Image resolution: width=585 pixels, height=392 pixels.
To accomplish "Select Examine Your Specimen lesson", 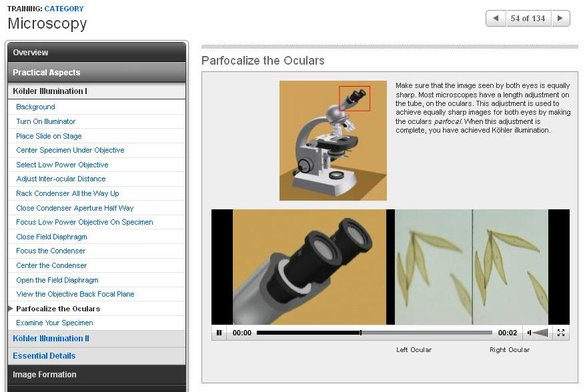I will pos(55,323).
